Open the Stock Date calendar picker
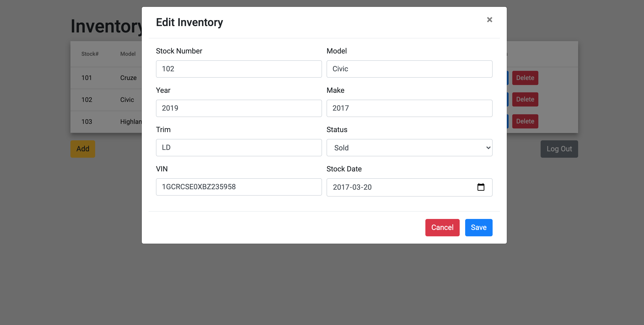 point(480,187)
